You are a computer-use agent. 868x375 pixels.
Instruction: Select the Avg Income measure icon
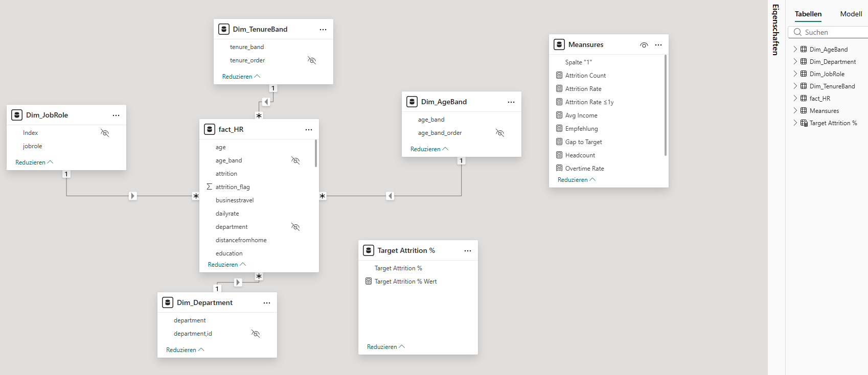pos(559,115)
